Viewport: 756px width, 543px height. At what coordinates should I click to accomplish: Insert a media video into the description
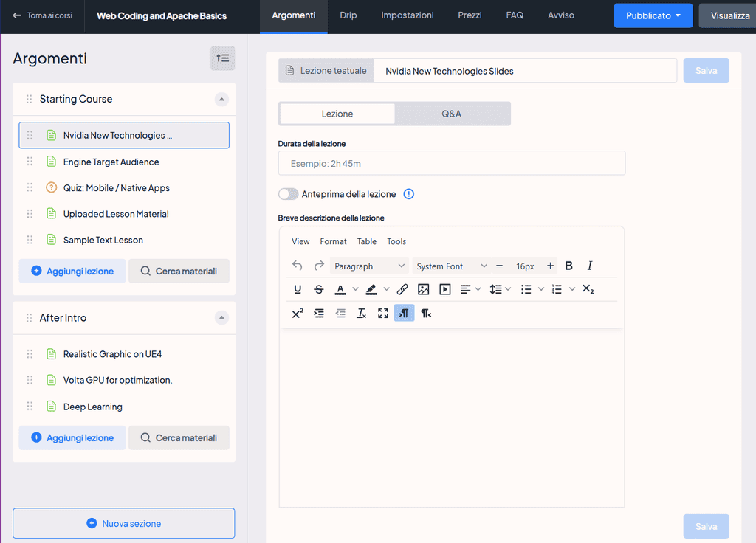pos(445,289)
